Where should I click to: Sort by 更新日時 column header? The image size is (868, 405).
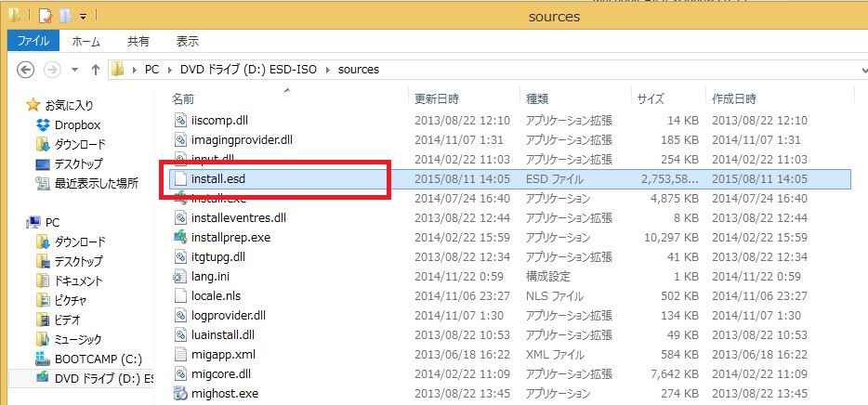pos(437,99)
